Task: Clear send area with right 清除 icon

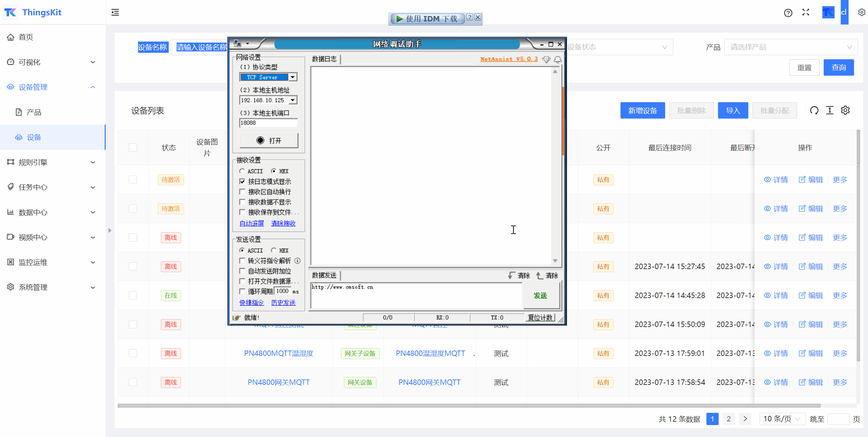Action: tap(547, 276)
